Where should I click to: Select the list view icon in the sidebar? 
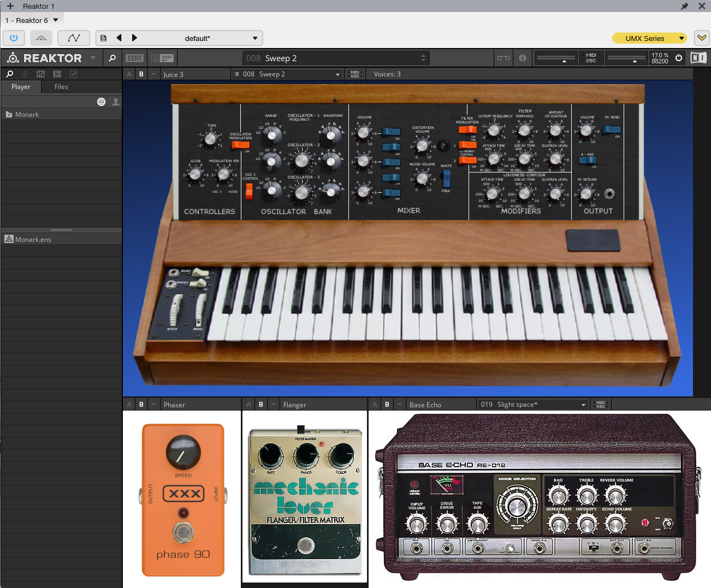pyautogui.click(x=24, y=74)
